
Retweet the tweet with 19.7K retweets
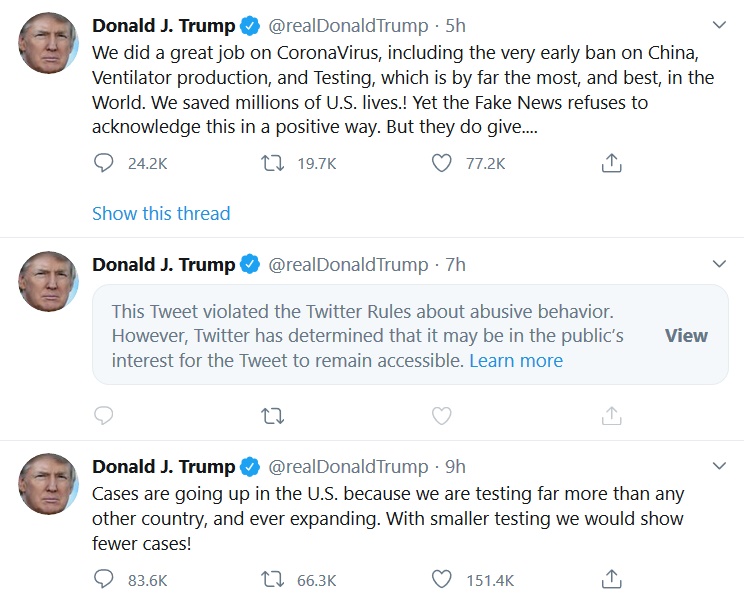(273, 163)
